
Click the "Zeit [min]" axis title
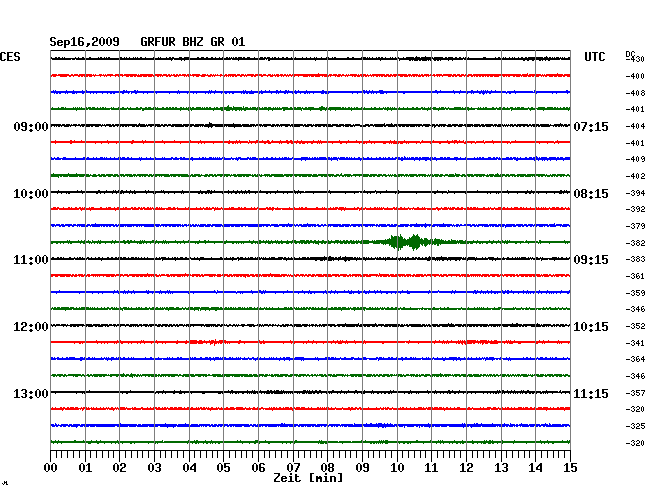coord(308,478)
